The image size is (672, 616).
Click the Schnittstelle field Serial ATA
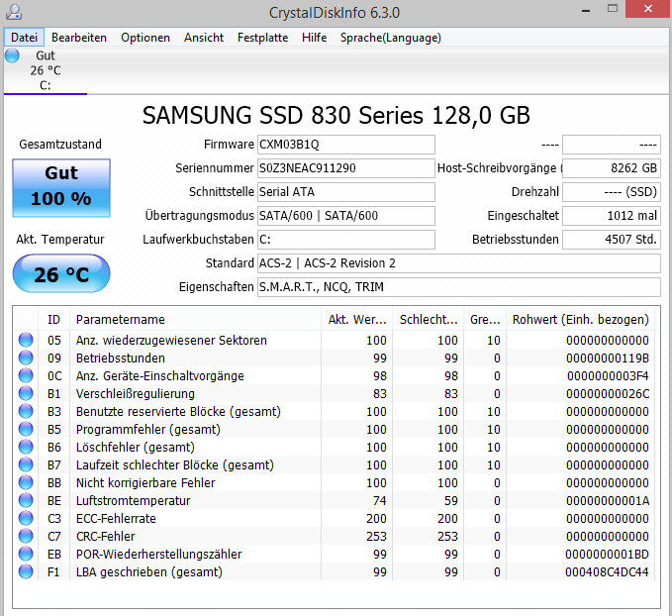(x=345, y=192)
